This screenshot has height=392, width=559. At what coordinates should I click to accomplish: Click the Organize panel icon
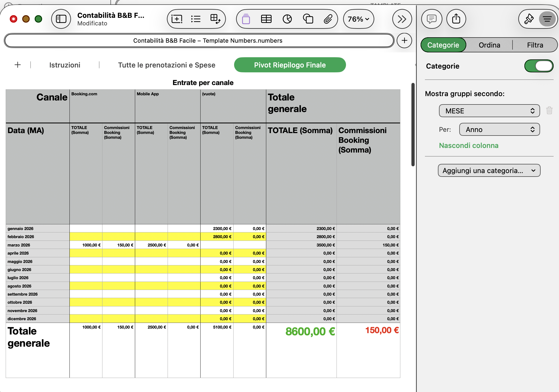(547, 19)
